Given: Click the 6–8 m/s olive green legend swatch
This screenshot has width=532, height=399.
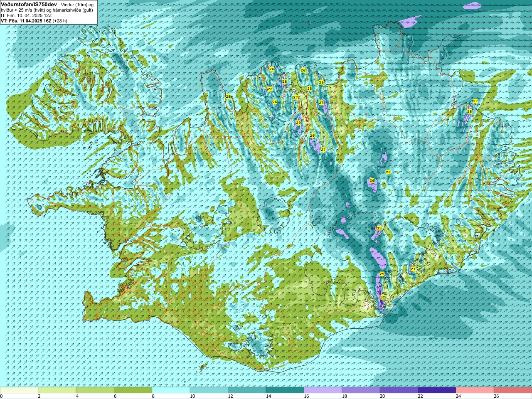Looking at the screenshot, I should coord(133,390).
